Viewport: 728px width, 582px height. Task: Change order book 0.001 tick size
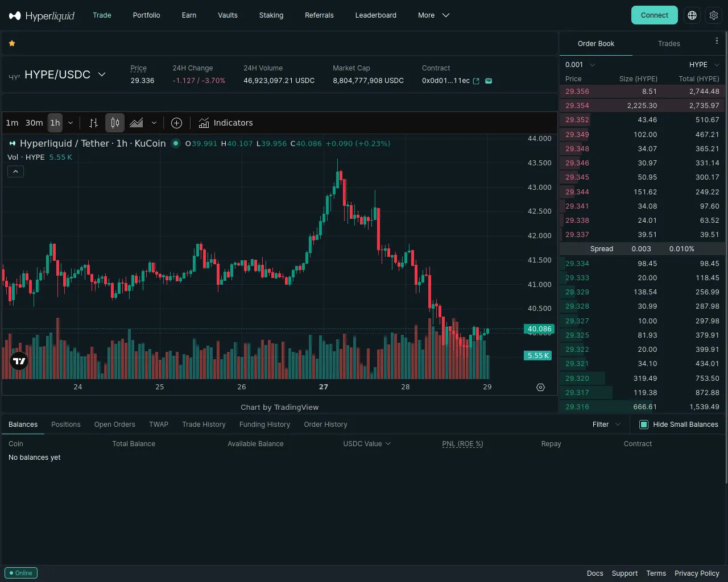pos(580,65)
